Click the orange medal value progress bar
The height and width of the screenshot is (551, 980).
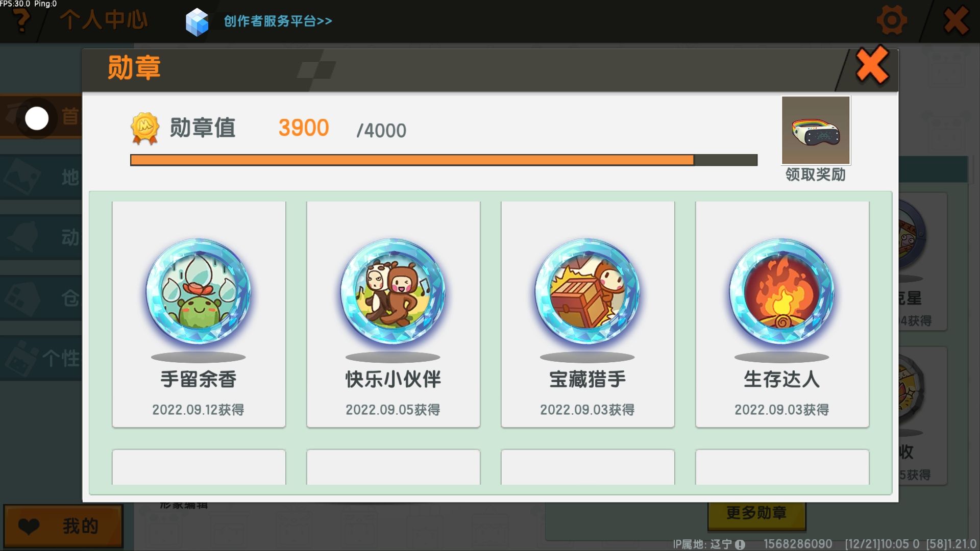click(x=444, y=160)
